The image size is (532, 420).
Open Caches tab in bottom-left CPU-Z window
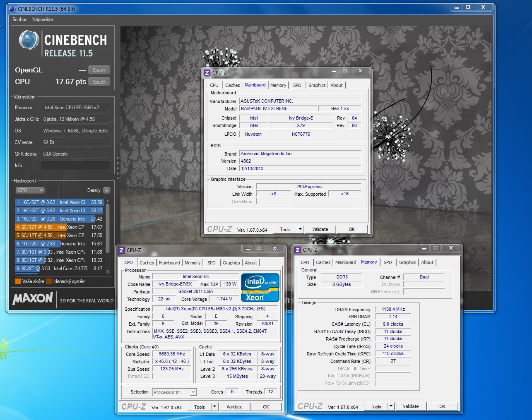click(x=147, y=263)
